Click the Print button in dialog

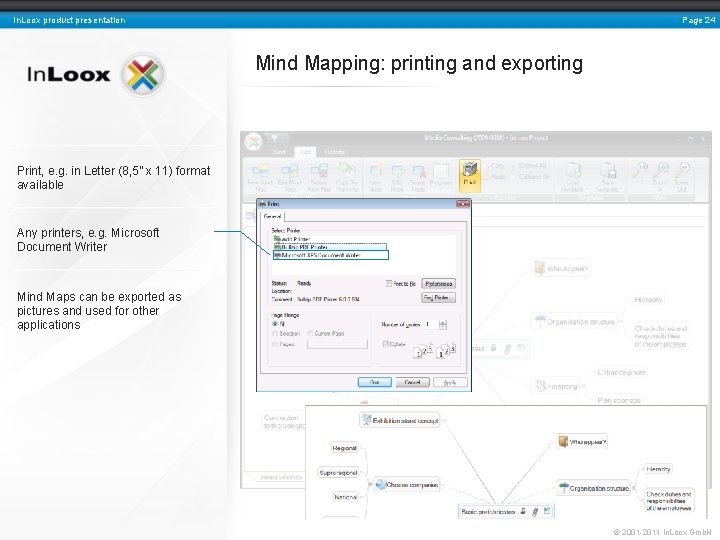click(375, 382)
